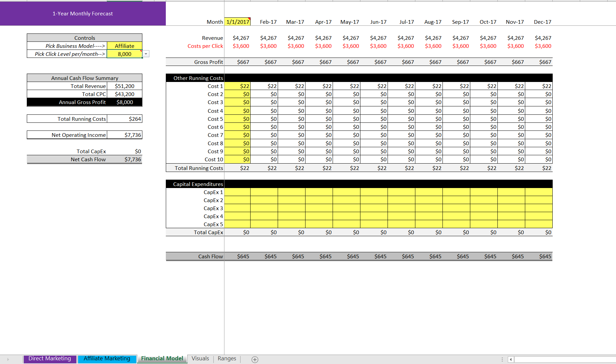Switch to the Visuals tab

tap(200, 358)
